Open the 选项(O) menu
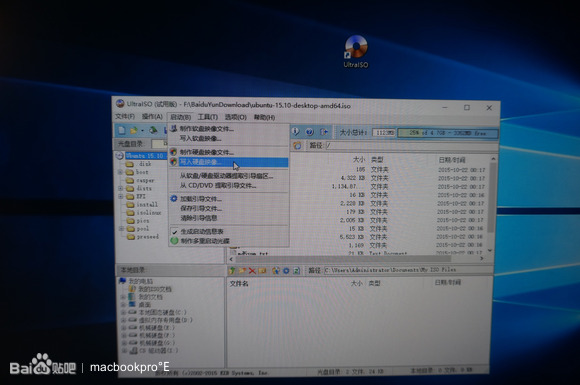Image resolution: width=580 pixels, height=385 pixels. point(236,117)
